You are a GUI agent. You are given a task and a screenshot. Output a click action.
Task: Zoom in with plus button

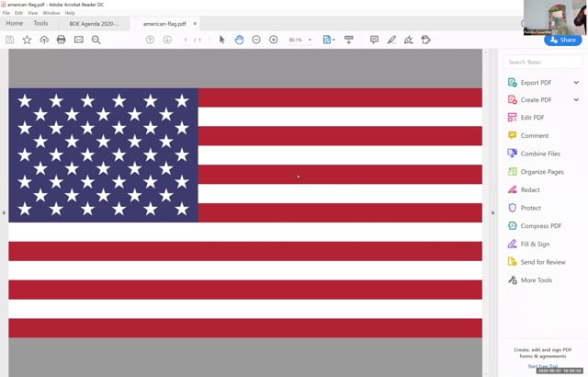click(274, 40)
